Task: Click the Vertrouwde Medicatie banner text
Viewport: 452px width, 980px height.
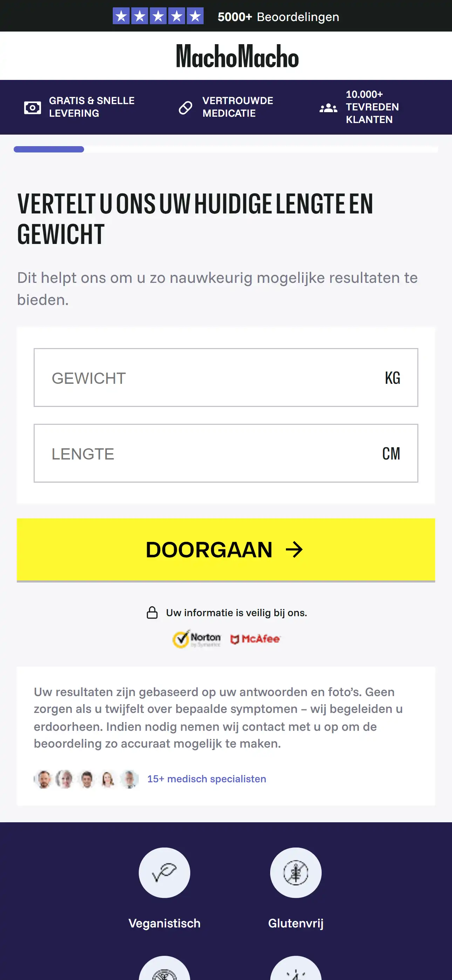Action: [238, 107]
